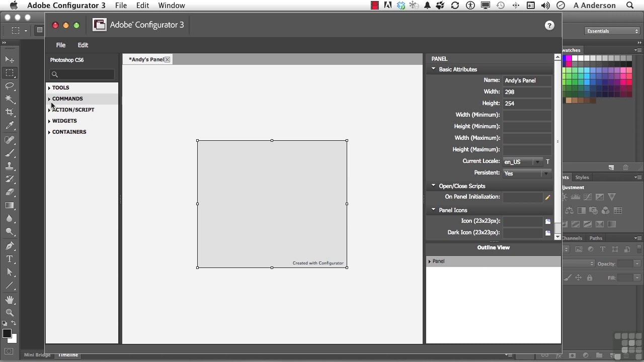Open the Current Locale en_US dropdown
Image resolution: width=644 pixels, height=362 pixels.
click(x=523, y=162)
